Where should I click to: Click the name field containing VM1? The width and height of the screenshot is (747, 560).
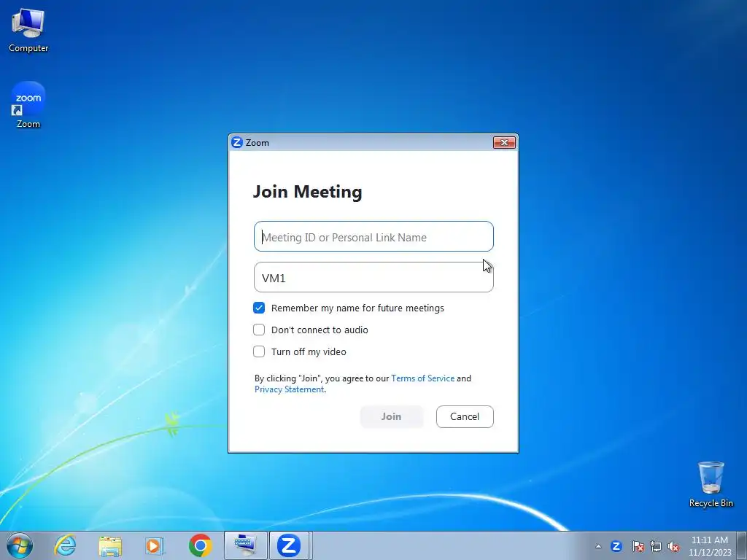pos(373,277)
